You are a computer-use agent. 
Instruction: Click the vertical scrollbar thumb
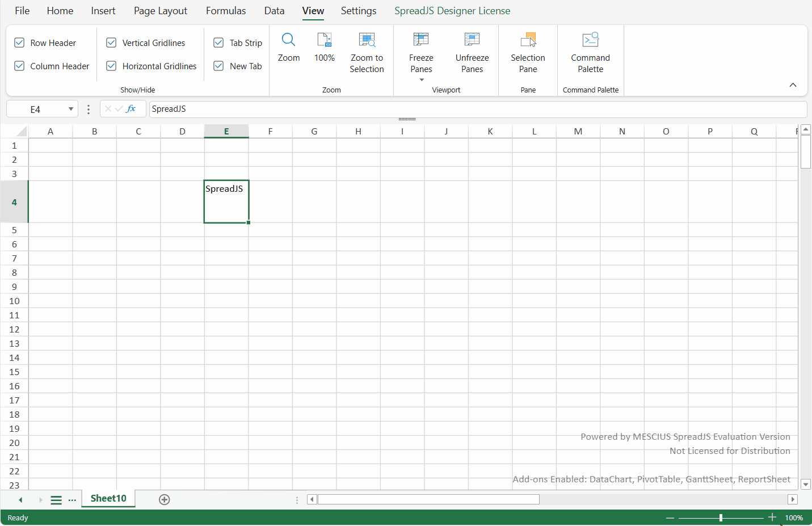click(806, 152)
